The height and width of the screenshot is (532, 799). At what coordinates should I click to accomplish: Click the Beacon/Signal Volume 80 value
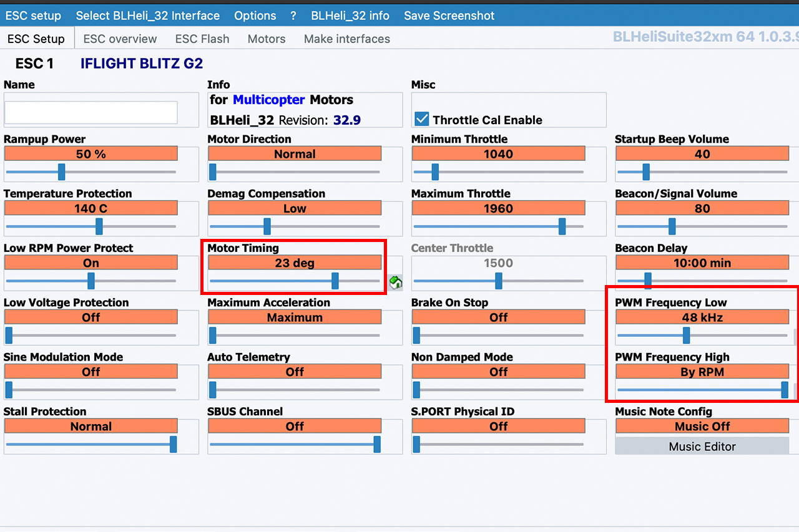pos(702,208)
